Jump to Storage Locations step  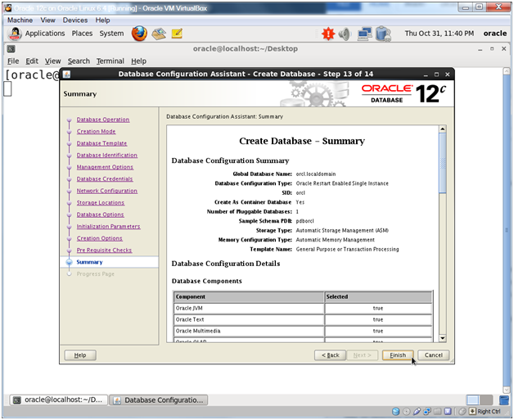[x=101, y=202]
